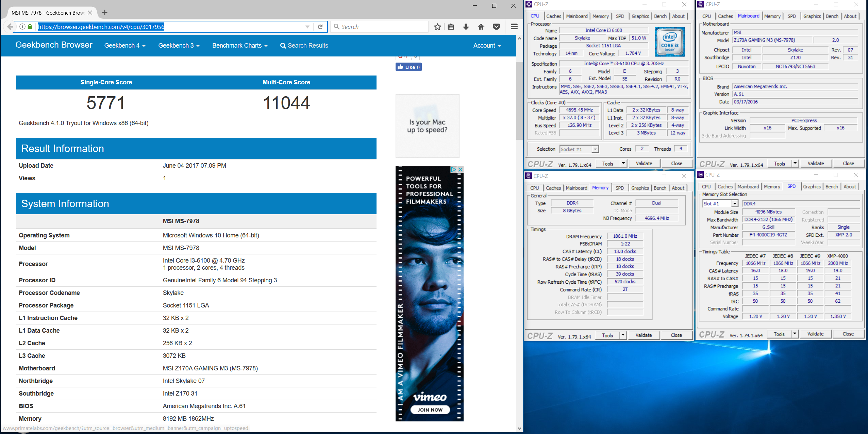Expand the Geekbench 3 dropdown menu
Screen dimensions: 868x434
[x=179, y=46]
